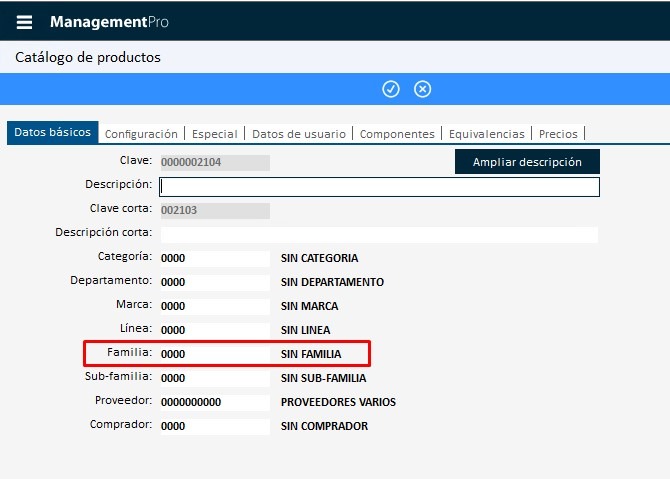The width and height of the screenshot is (670, 479).
Task: Click the Proveedor code field
Action: pyautogui.click(x=214, y=402)
